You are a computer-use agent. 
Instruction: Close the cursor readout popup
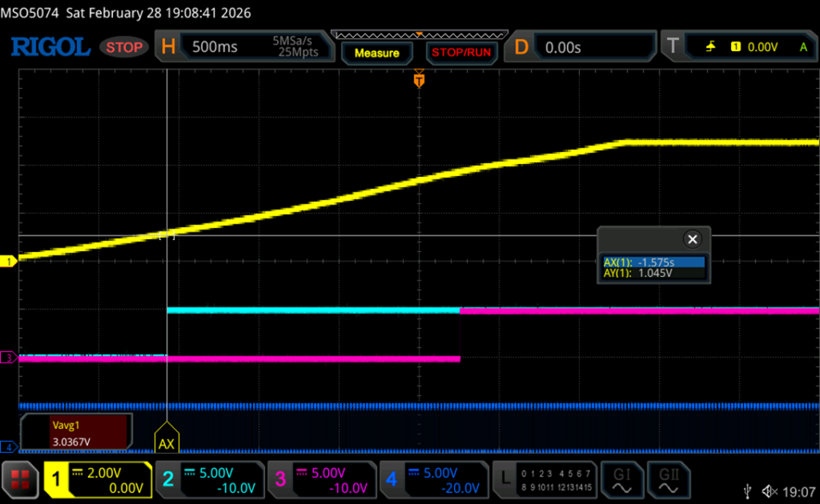693,239
